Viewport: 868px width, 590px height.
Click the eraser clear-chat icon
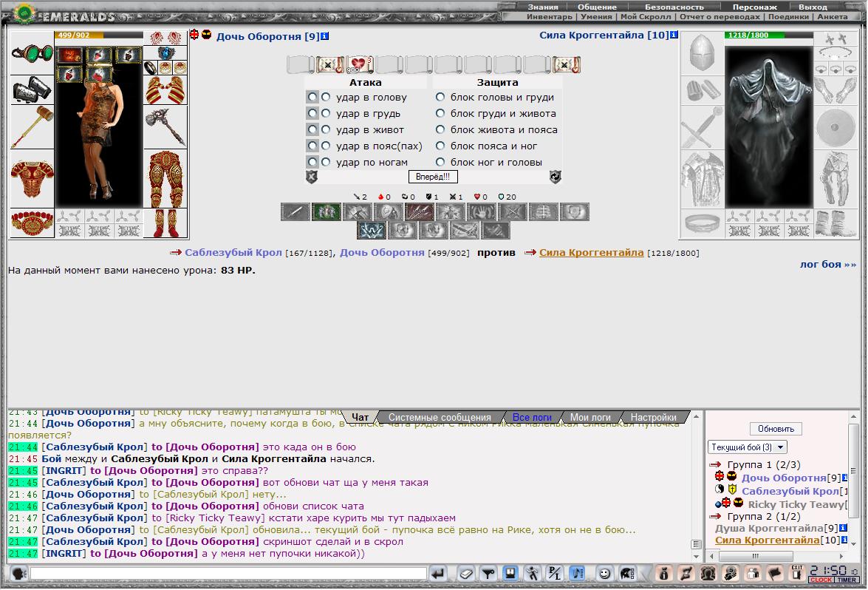[466, 574]
